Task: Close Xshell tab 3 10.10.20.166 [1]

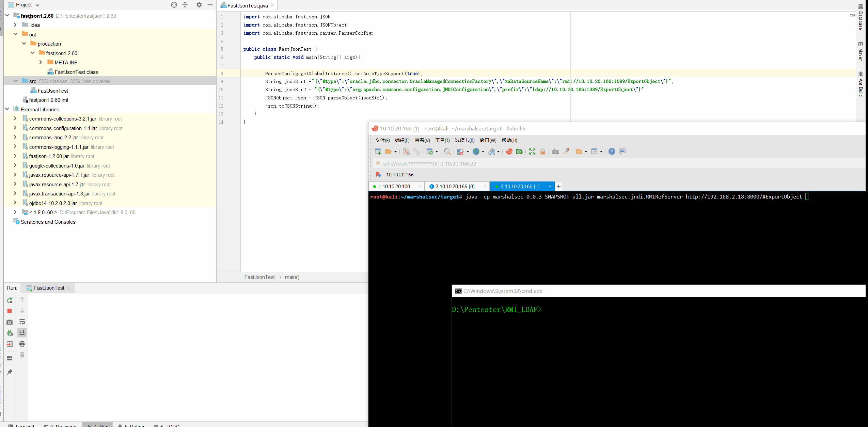Action: 550,186
